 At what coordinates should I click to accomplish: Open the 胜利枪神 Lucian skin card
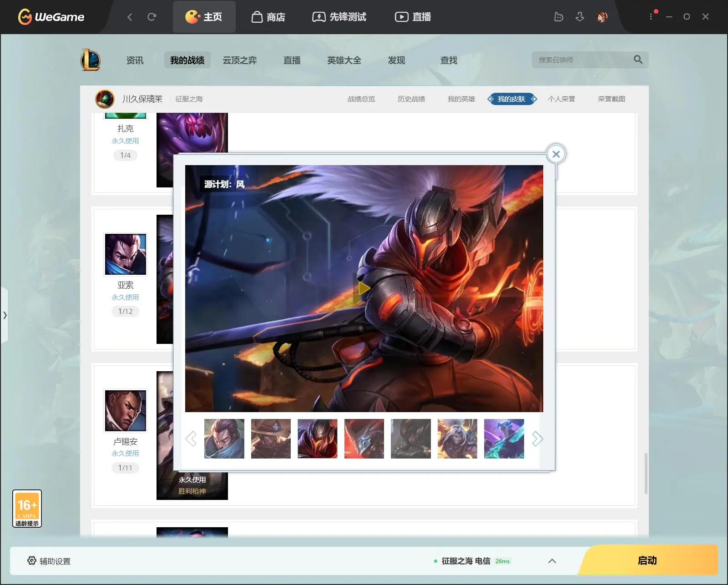(x=192, y=485)
